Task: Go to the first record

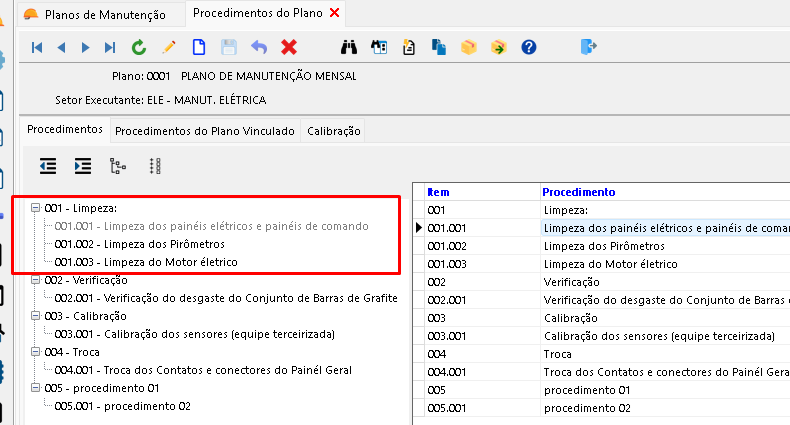Action: tap(37, 47)
